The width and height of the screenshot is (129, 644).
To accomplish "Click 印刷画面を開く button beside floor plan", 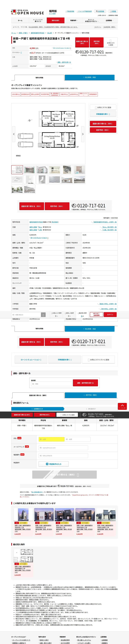I will pyautogui.click(x=103, y=114).
